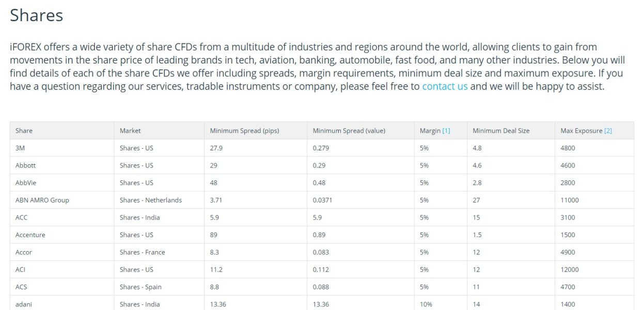The height and width of the screenshot is (310, 644).
Task: Click the Share column header
Action: click(24, 131)
